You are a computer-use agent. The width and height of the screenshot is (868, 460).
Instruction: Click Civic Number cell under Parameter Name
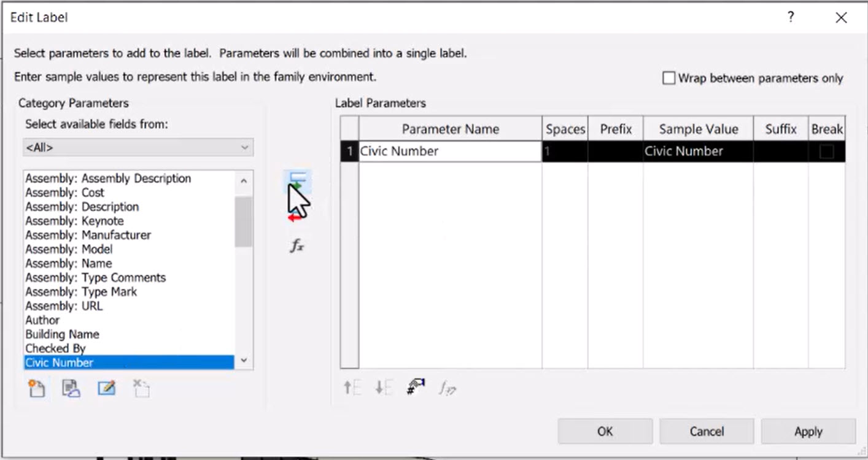tap(450, 151)
